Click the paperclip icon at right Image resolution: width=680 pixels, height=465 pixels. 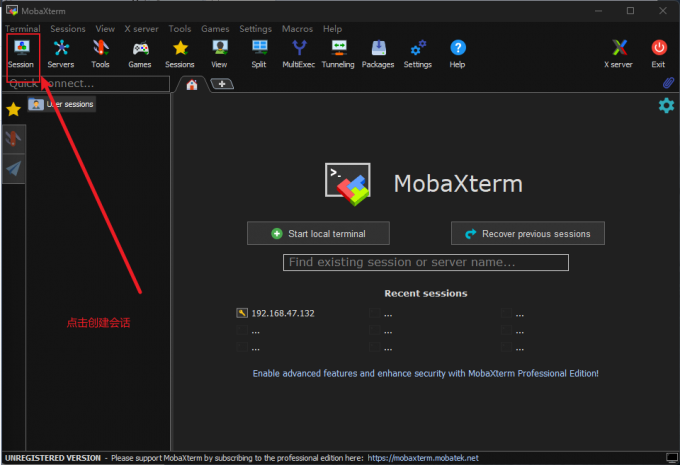click(x=668, y=83)
